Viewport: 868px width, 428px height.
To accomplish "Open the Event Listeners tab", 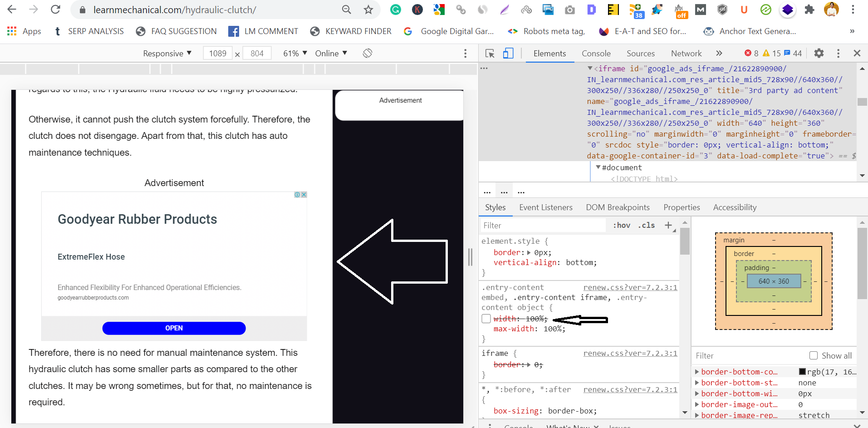I will point(546,207).
